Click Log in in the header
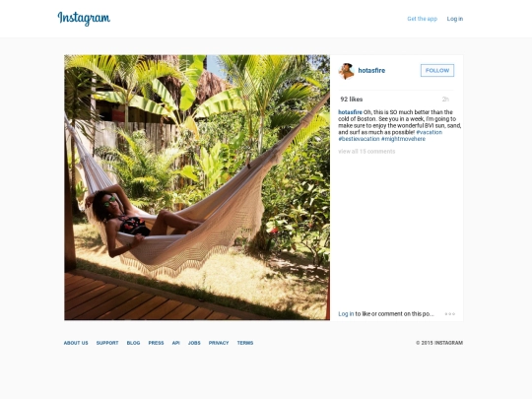The width and height of the screenshot is (532, 399). 454,19
